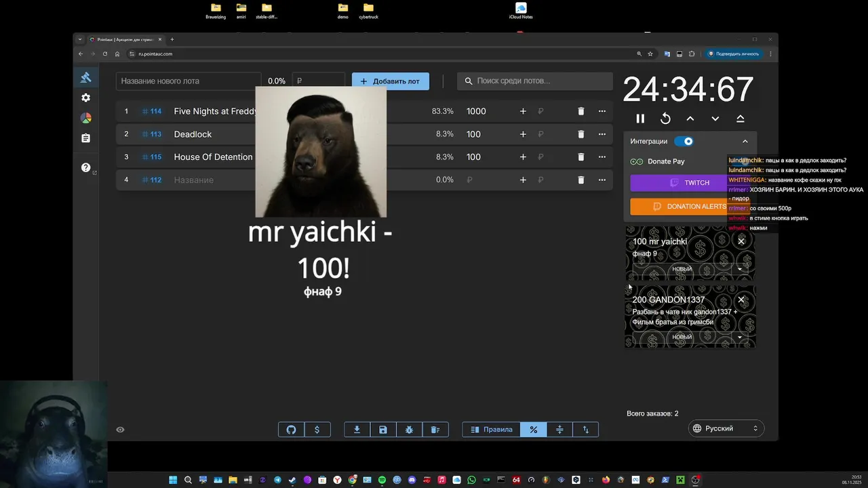Toggle the sort lots arrows button

[x=586, y=430]
